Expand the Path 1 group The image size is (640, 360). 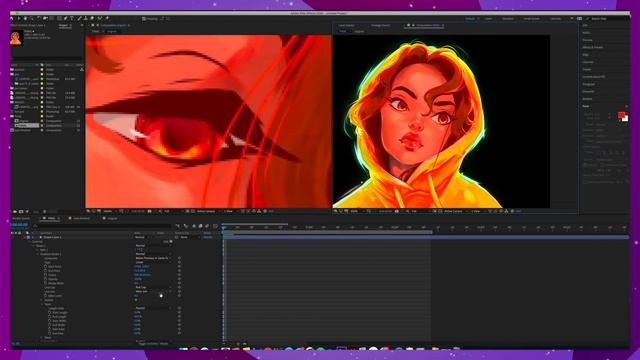click(37, 250)
